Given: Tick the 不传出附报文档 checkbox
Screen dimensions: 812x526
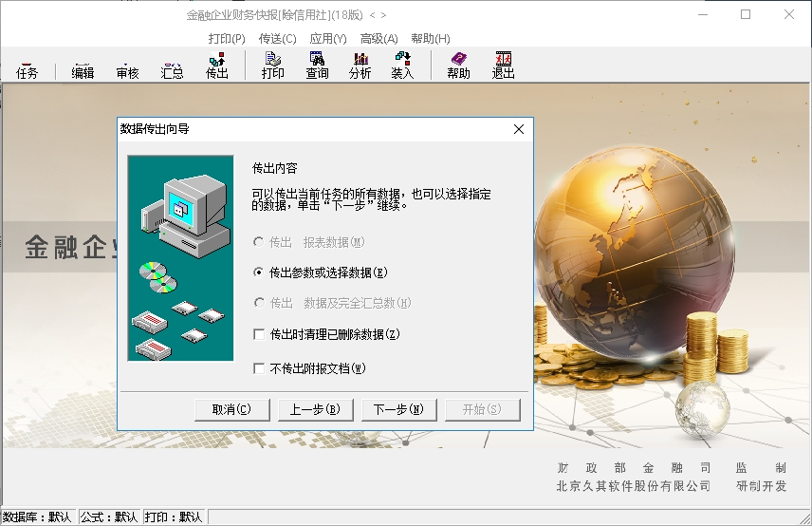Looking at the screenshot, I should click(x=259, y=368).
